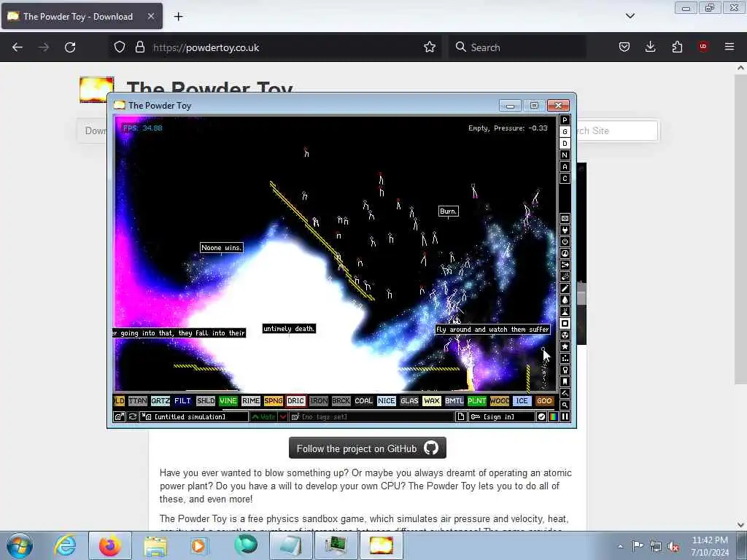
Task: Select the SPNG element
Action: 273,401
